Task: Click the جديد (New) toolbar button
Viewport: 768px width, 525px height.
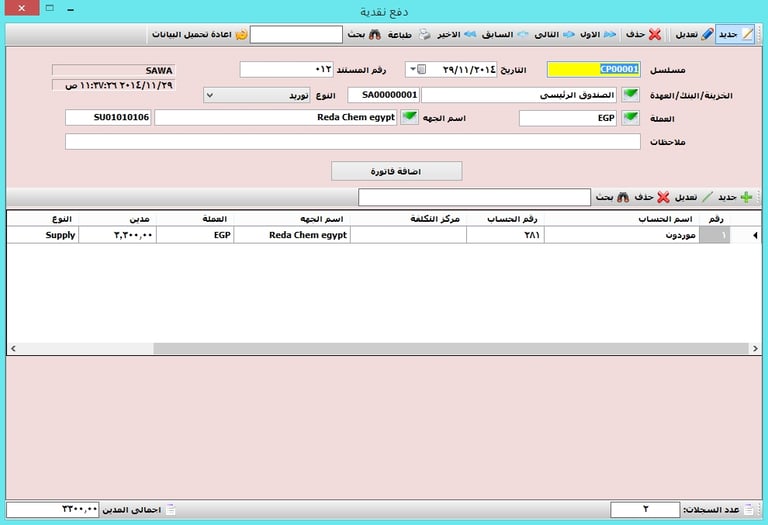Action: click(735, 34)
